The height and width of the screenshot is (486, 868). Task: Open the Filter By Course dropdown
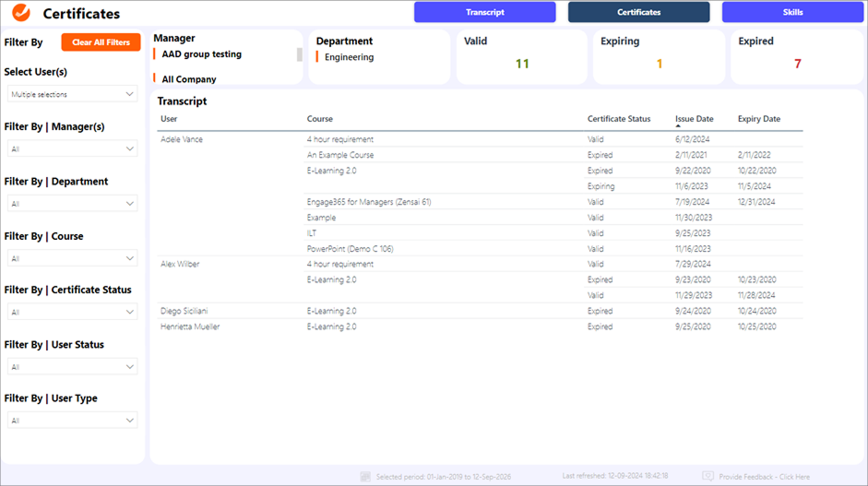[x=72, y=258]
